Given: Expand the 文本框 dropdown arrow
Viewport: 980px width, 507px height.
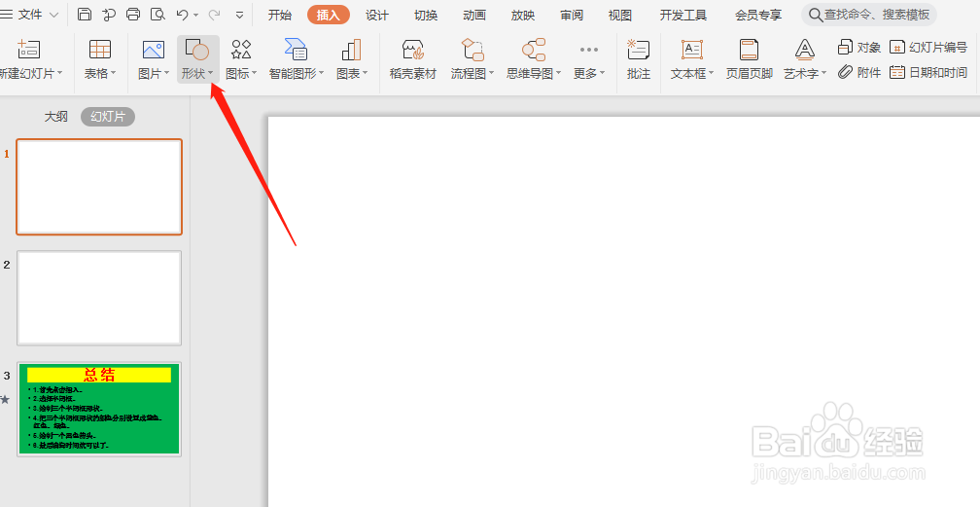Looking at the screenshot, I should 711,73.
